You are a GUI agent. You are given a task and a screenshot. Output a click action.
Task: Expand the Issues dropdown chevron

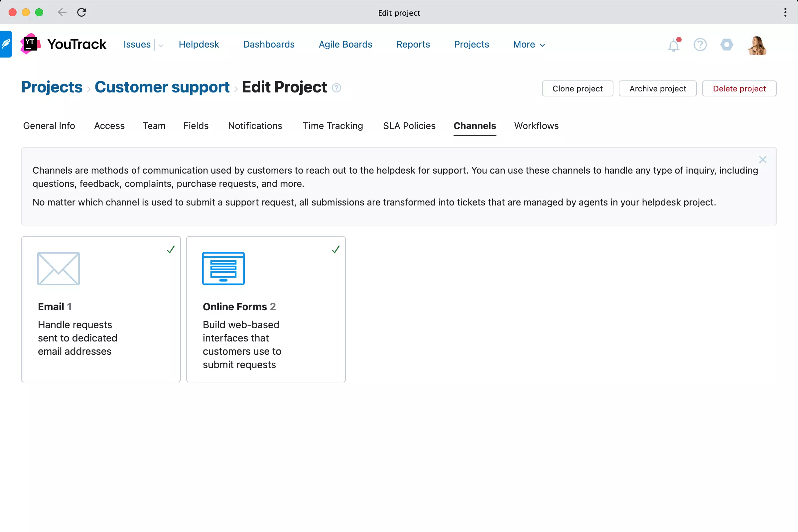[161, 45]
